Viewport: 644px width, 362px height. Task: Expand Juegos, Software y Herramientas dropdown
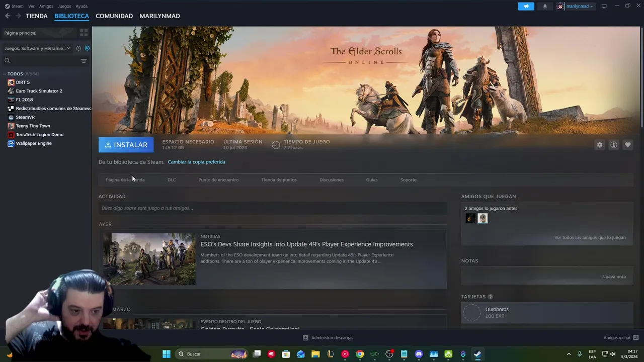pyautogui.click(x=37, y=48)
